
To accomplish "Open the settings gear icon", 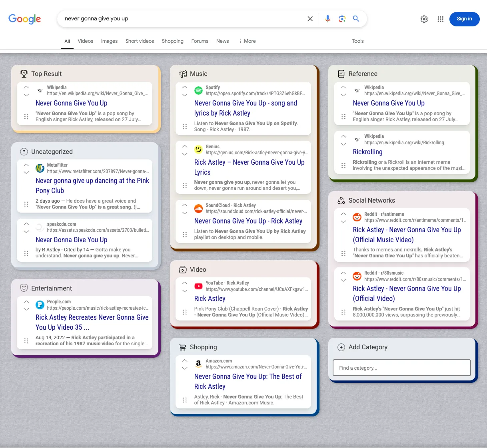I will coord(424,19).
